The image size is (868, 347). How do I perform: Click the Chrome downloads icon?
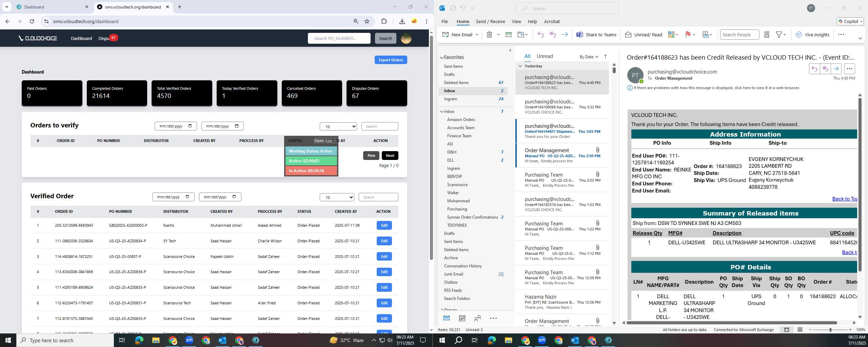[x=402, y=21]
